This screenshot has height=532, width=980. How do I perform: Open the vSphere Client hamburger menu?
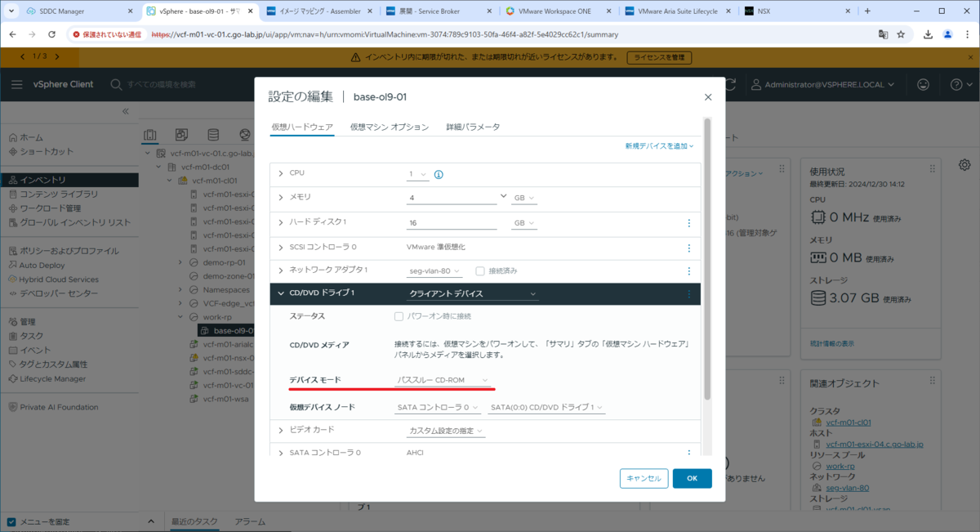point(17,84)
